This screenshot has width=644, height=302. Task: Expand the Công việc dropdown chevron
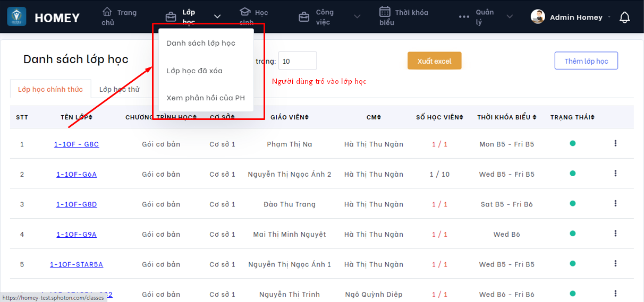(x=357, y=17)
